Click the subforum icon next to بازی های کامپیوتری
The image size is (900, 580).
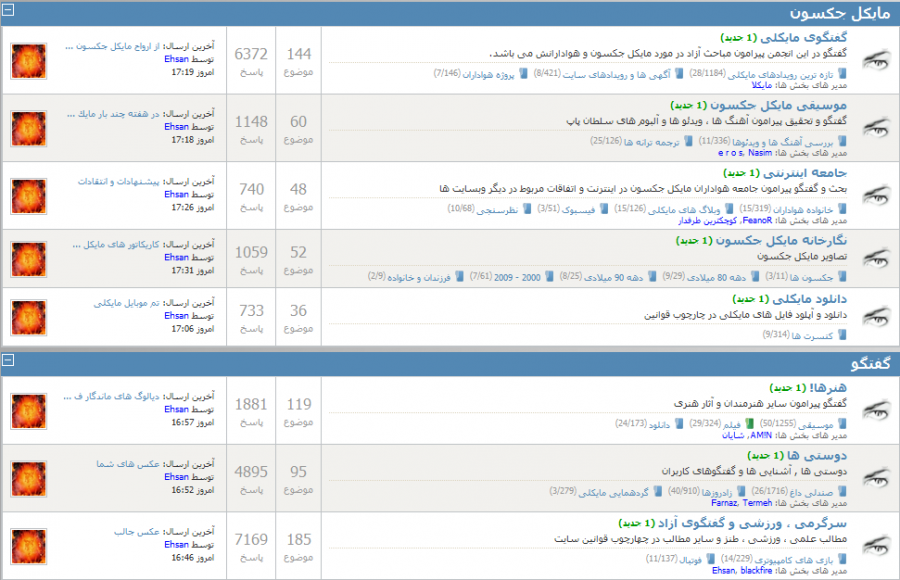pyautogui.click(x=841, y=559)
